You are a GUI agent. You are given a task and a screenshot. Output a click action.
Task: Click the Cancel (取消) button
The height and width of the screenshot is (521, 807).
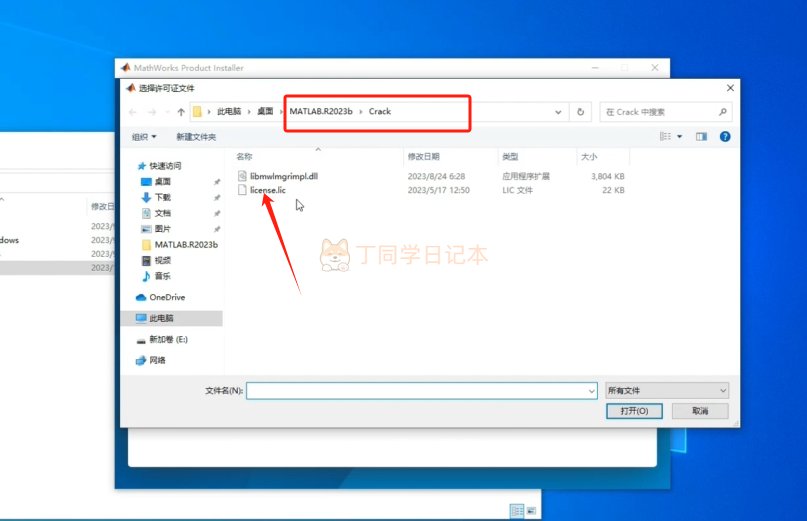pos(700,411)
